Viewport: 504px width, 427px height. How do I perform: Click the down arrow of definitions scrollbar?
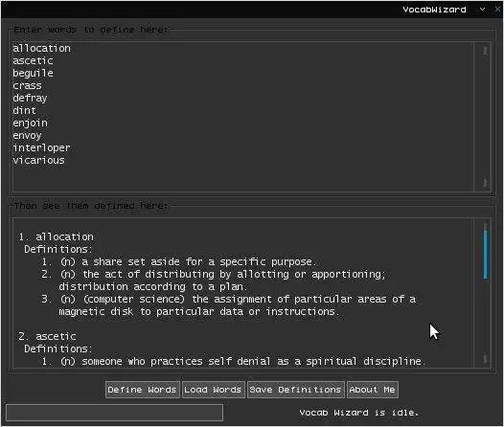click(485, 358)
